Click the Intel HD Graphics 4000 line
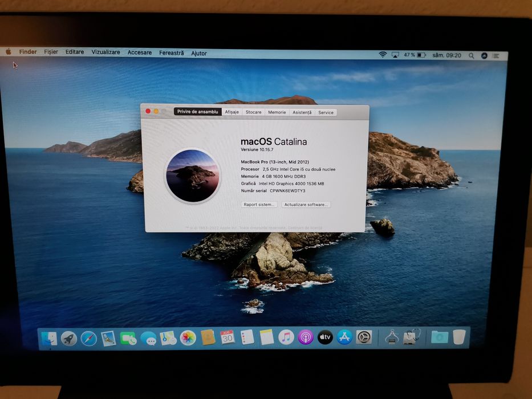 [x=282, y=184]
